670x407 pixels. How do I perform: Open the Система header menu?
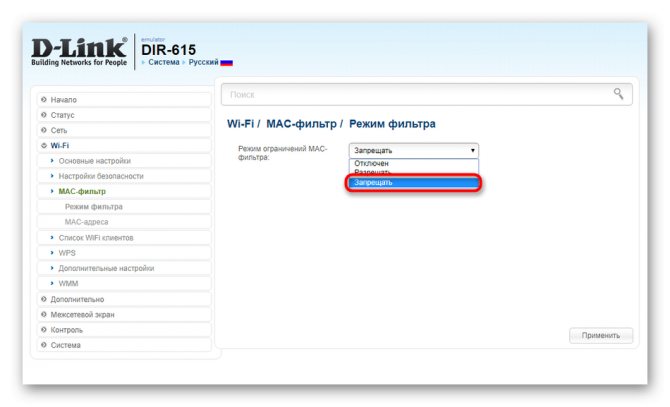(164, 62)
